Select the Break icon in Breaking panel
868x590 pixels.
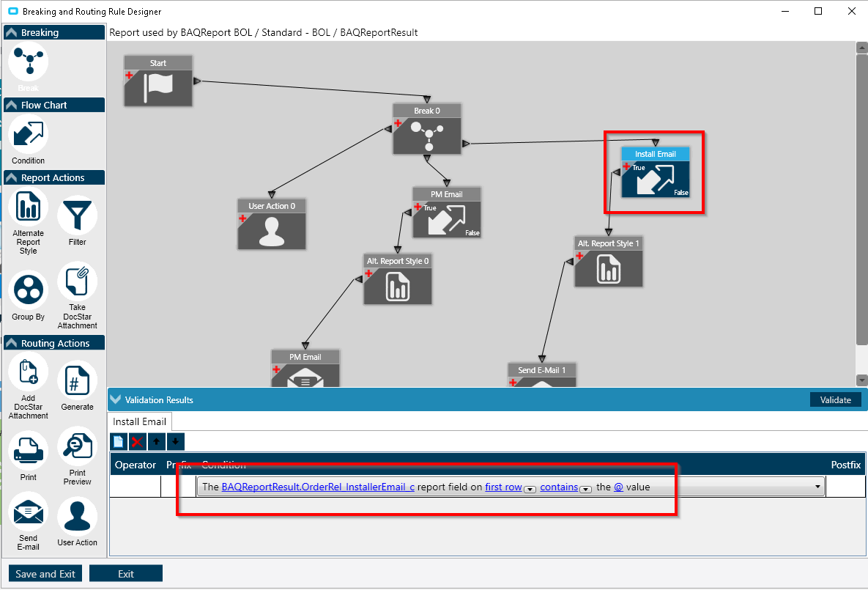coord(29,62)
